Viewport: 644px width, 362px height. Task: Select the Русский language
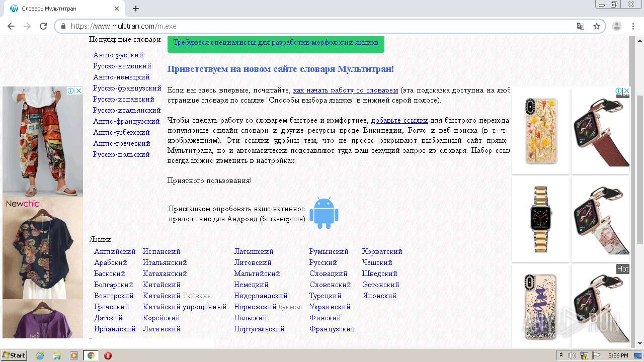323,262
